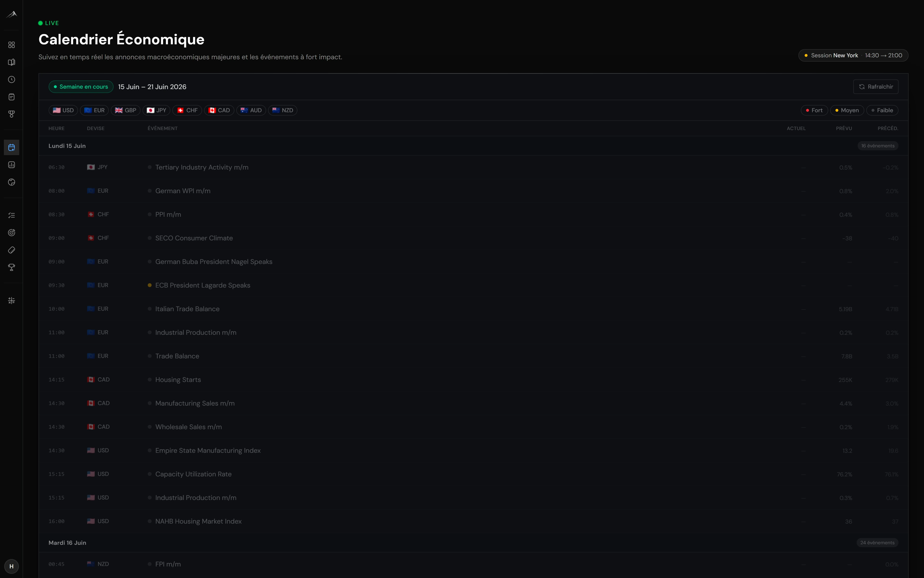Open the calculator symbols icon in sidebar
924x578 pixels.
click(x=12, y=301)
